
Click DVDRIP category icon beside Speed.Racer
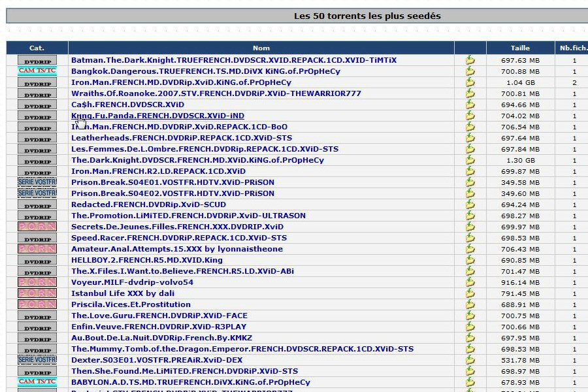[37, 238]
